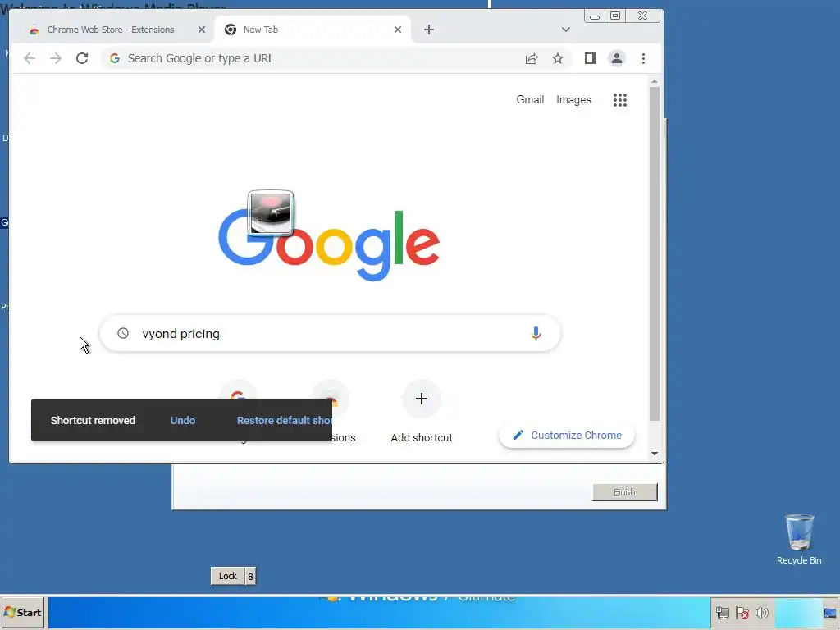Go forward with the browser forward arrow

(56, 58)
